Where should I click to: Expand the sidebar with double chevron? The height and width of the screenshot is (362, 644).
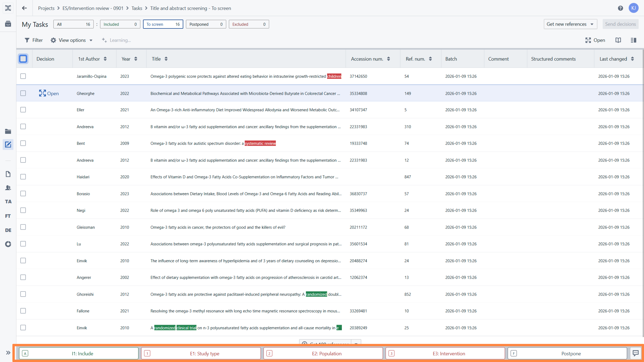pyautogui.click(x=8, y=352)
